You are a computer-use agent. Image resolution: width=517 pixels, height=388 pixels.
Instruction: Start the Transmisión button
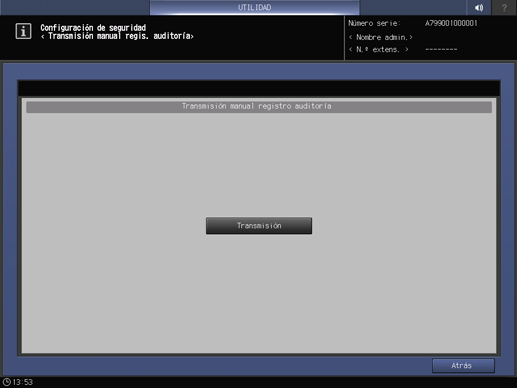click(259, 226)
